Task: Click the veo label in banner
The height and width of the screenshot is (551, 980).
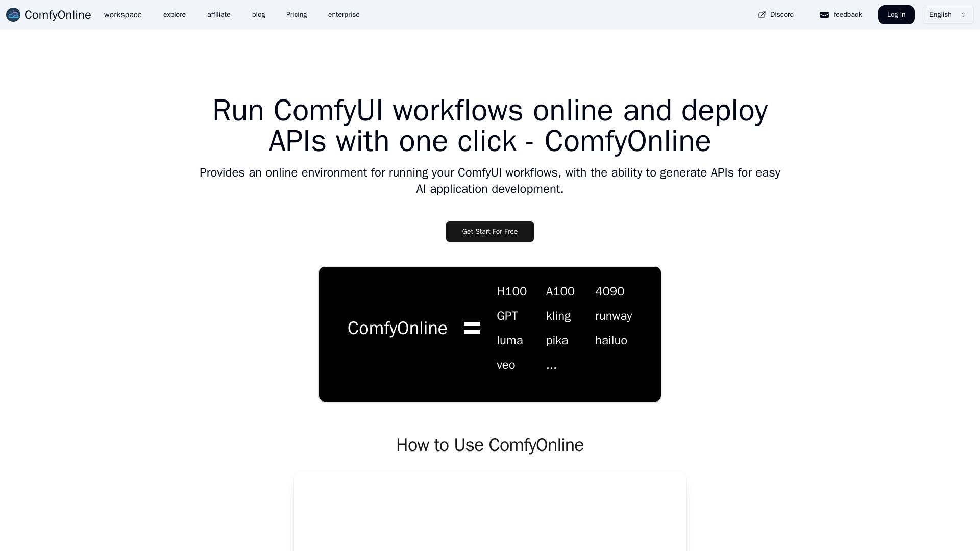Action: click(506, 365)
